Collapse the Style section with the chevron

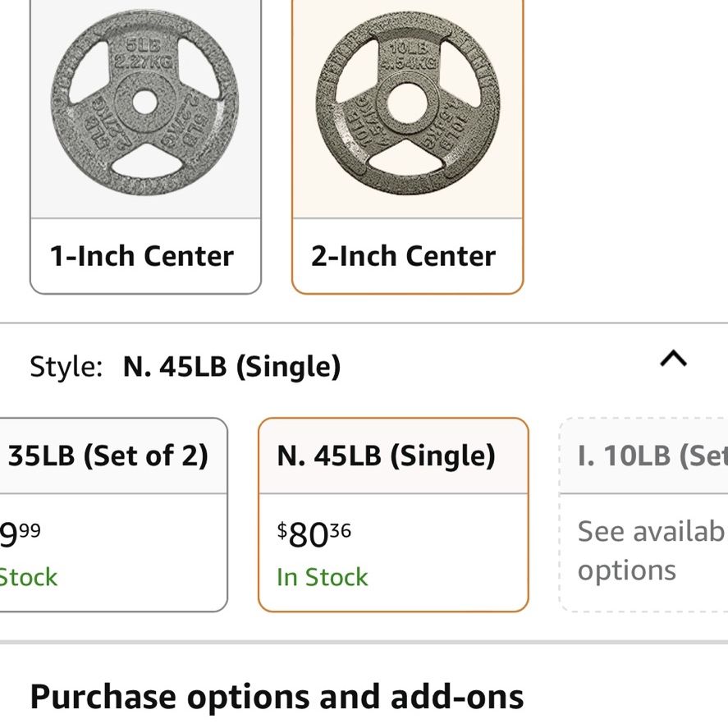673,359
